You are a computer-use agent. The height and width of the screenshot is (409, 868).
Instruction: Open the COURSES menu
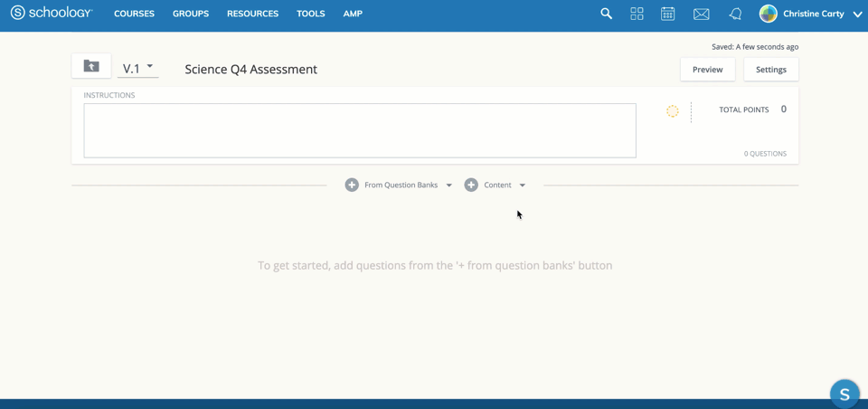(134, 14)
